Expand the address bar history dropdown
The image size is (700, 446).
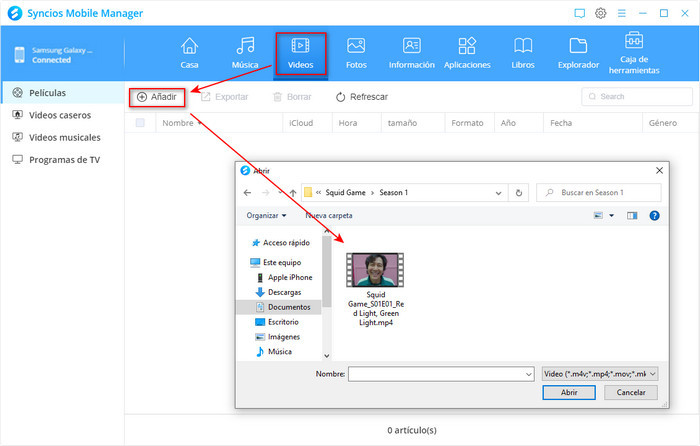click(498, 193)
